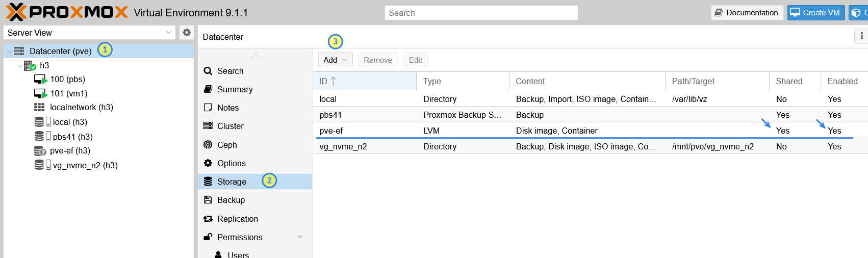The image size is (868, 258).
Task: Click the pve-ef (h3) unknown-status storage icon
Action: click(40, 151)
